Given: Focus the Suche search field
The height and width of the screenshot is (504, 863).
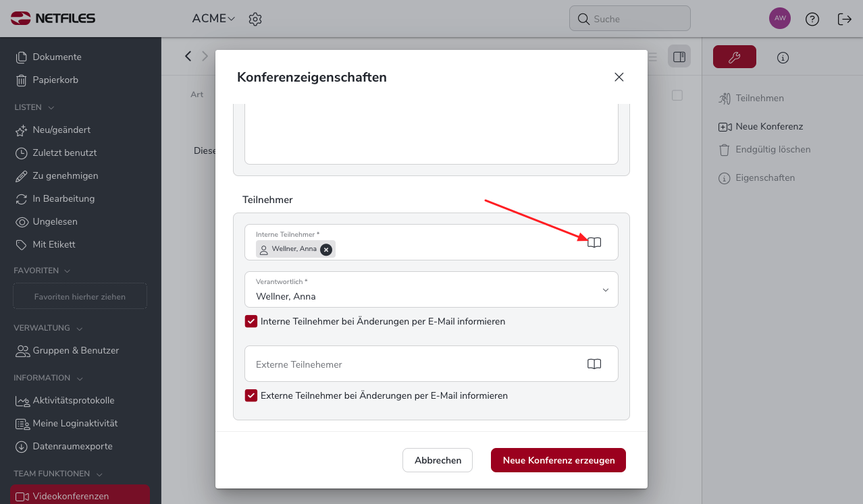Looking at the screenshot, I should 630,19.
